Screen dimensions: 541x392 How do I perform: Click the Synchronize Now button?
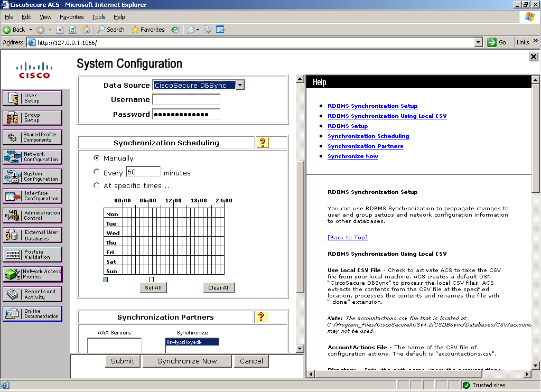pyautogui.click(x=187, y=361)
